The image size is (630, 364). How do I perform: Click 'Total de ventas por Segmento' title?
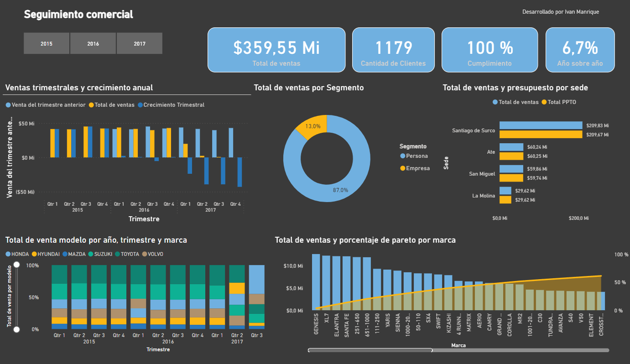[x=309, y=88]
